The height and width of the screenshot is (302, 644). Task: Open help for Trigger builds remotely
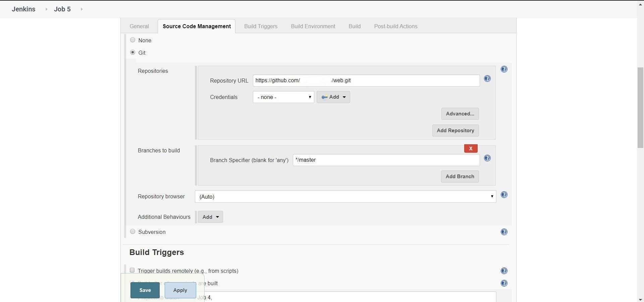click(504, 271)
